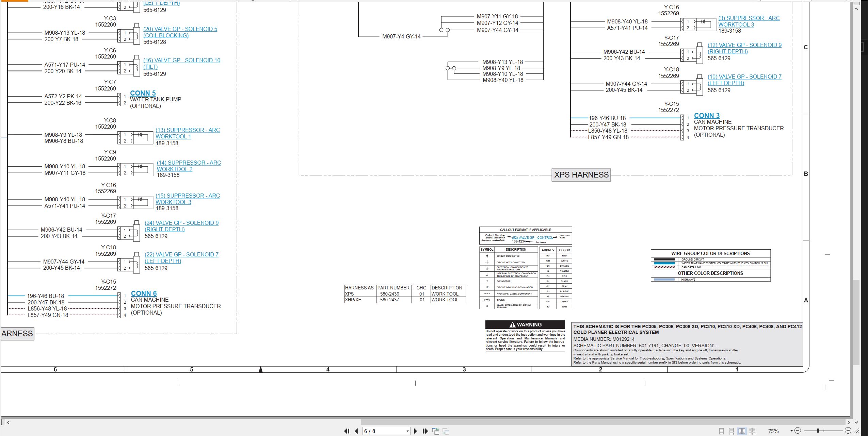Click black ground circuit color swatch
868x436 pixels.
(664, 259)
